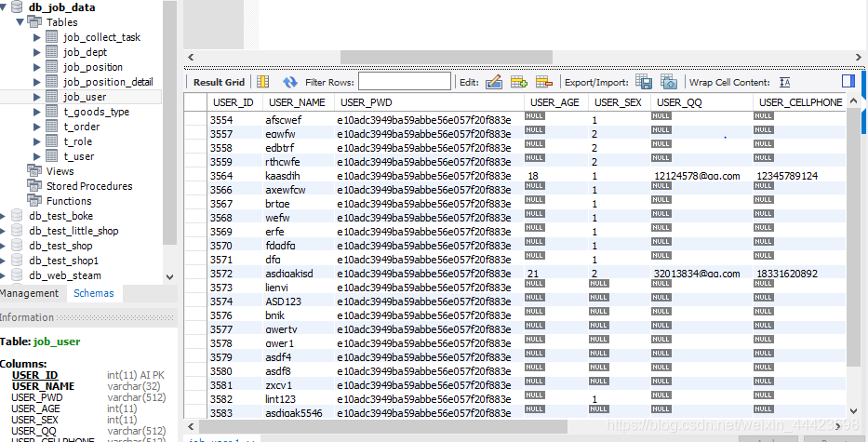The image size is (868, 442).
Task: Open the form editor grid icon
Action: [262, 82]
